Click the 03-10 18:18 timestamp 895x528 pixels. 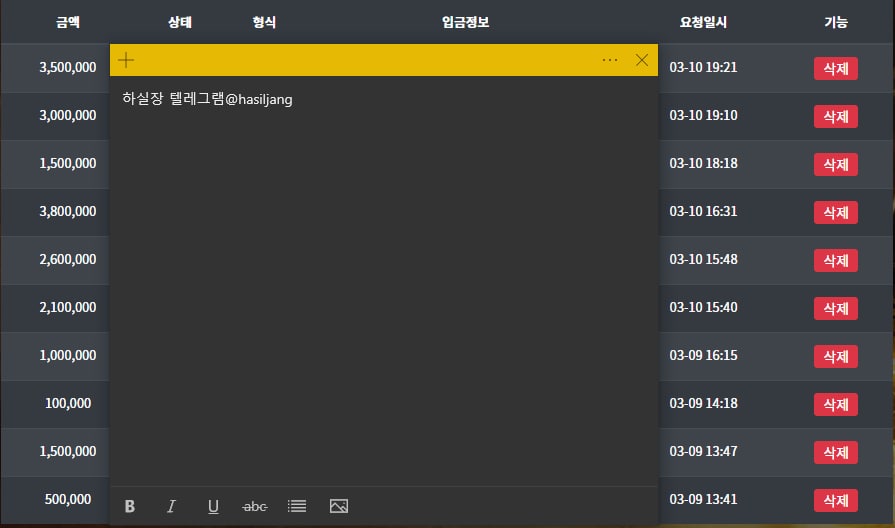click(x=703, y=163)
